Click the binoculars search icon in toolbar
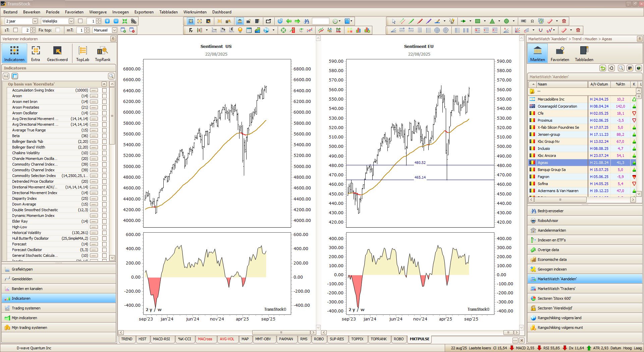The width and height of the screenshot is (644, 352). (306, 21)
